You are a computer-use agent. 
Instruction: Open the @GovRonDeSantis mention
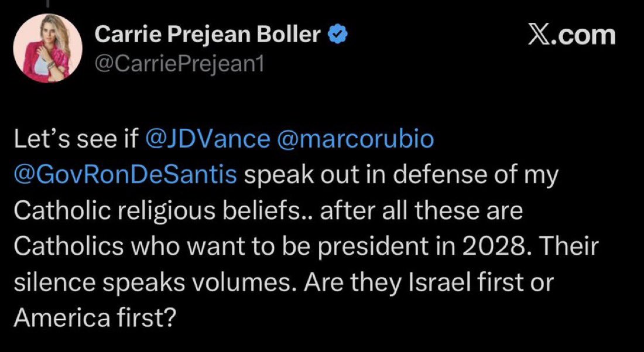[x=125, y=176]
